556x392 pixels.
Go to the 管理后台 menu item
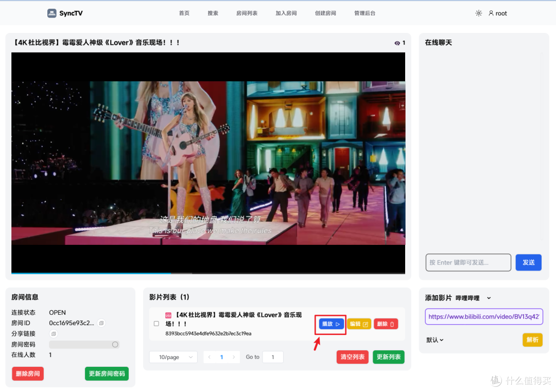tap(364, 13)
